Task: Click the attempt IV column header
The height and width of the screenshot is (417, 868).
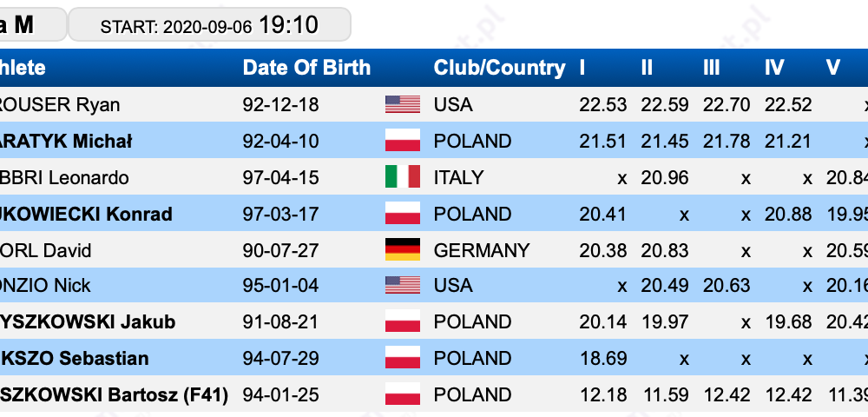Action: (774, 68)
